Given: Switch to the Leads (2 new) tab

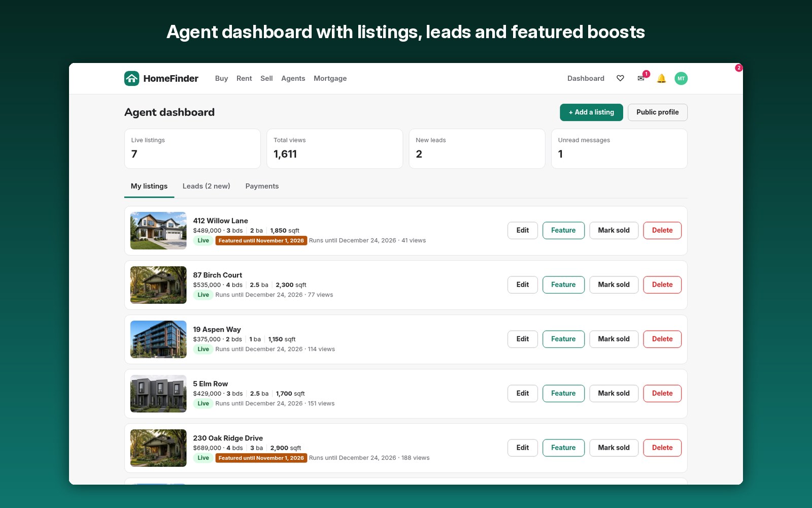Looking at the screenshot, I should (207, 186).
